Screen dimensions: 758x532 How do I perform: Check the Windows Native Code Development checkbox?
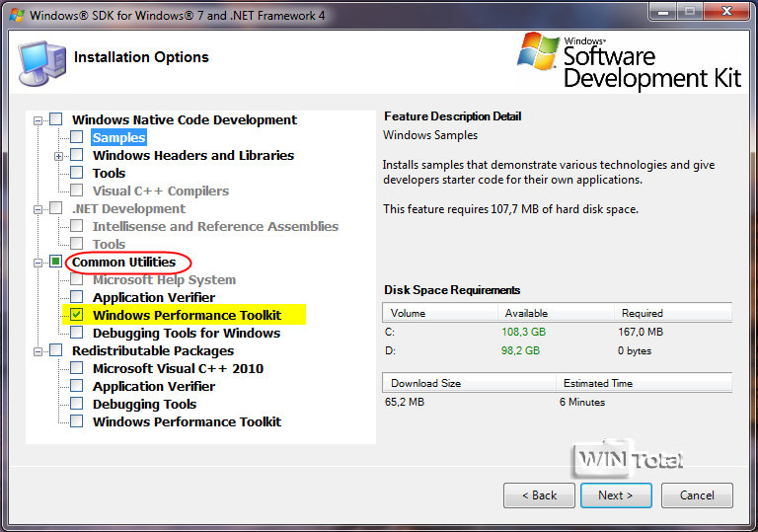56,119
